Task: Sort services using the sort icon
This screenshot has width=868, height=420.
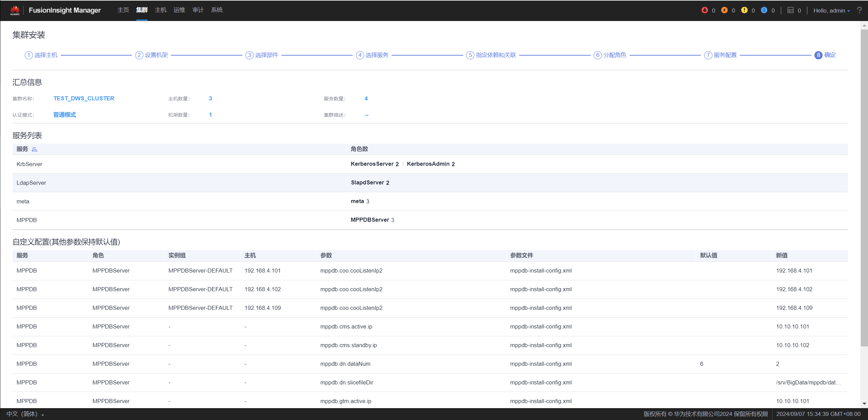Action: pos(34,149)
